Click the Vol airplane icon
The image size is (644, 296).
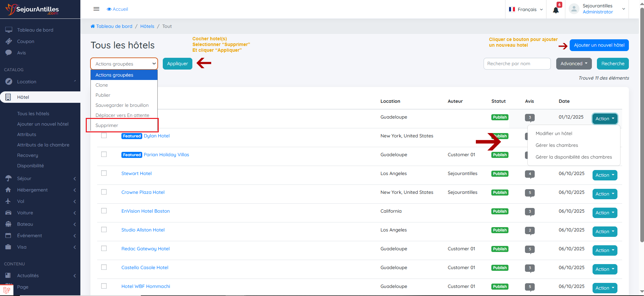point(8,201)
